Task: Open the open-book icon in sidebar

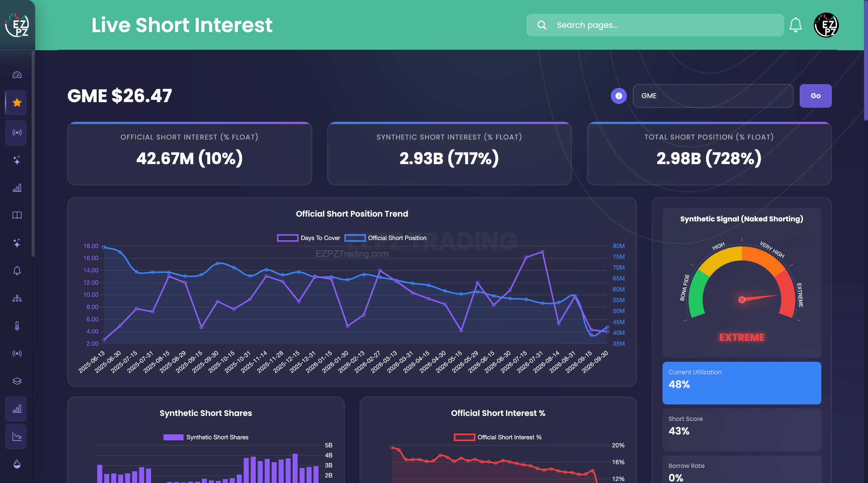Action: pos(17,215)
